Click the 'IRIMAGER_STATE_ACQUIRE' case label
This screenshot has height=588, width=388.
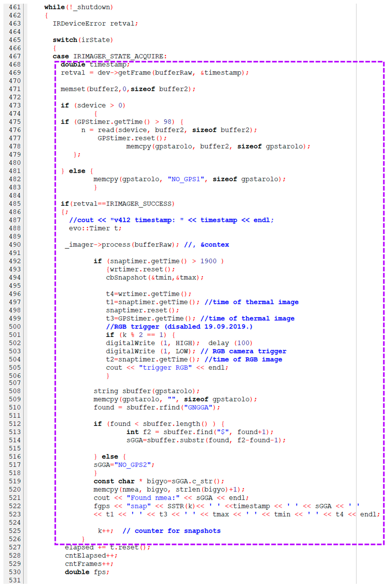point(118,57)
